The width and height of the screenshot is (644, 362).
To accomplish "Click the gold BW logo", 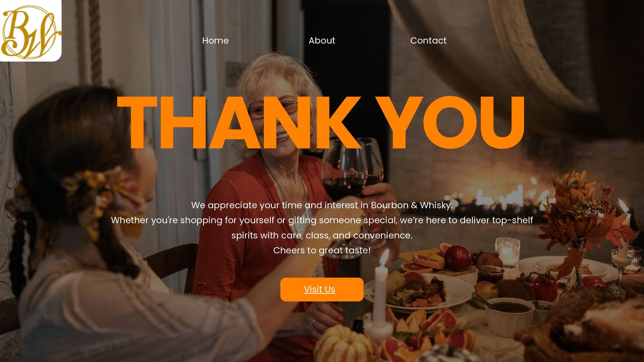I will (31, 31).
